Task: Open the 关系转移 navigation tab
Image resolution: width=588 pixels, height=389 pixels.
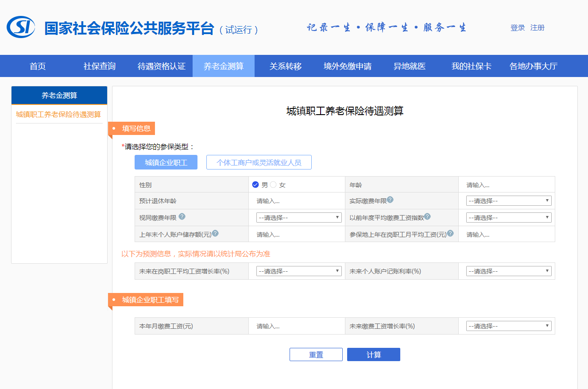Action: point(286,66)
